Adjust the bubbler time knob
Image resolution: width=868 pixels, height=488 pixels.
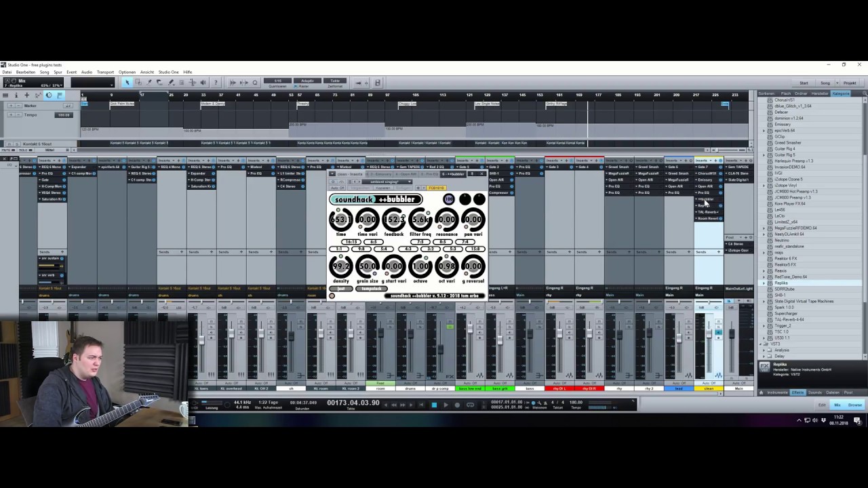coord(341,220)
